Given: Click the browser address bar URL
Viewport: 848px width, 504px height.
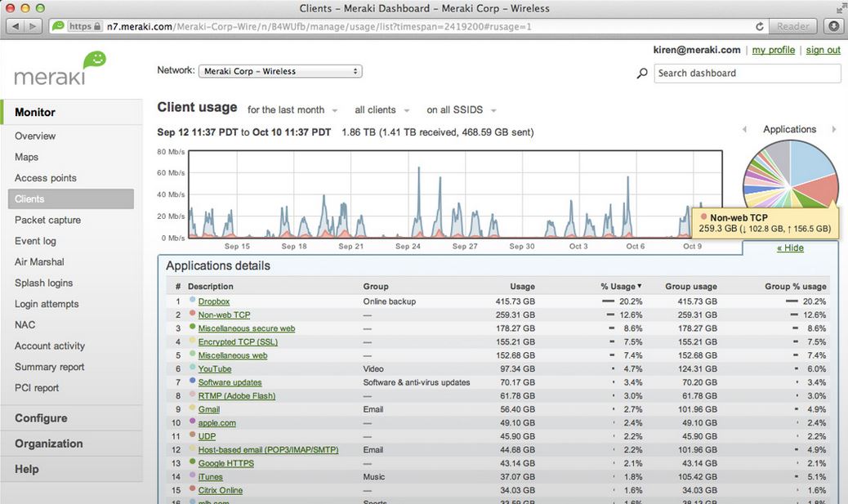Looking at the screenshot, I should click(319, 26).
